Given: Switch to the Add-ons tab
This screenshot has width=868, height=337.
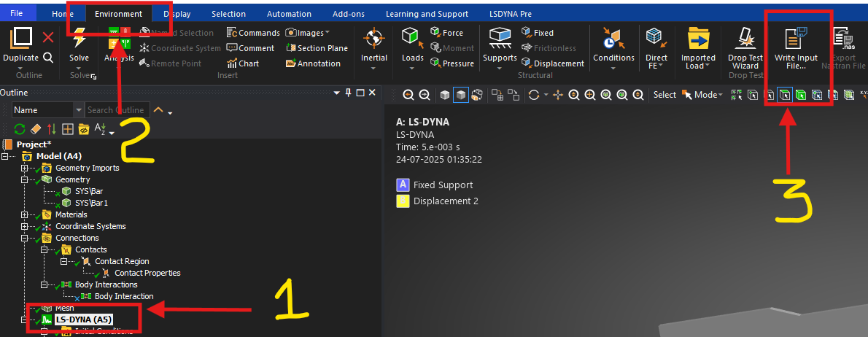Looking at the screenshot, I should (348, 14).
